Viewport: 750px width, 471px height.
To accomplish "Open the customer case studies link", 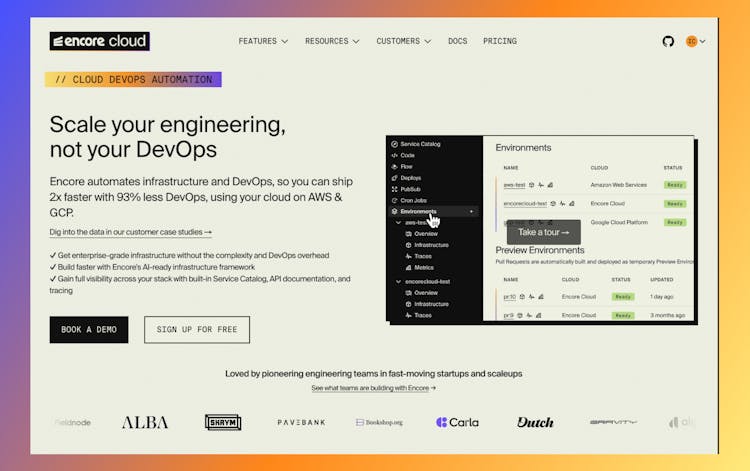I will pos(131,232).
